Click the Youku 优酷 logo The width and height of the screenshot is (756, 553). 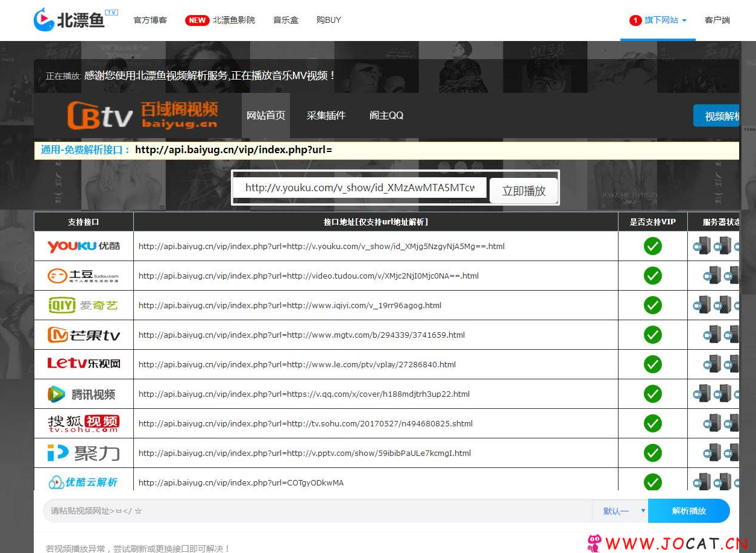[x=84, y=246]
